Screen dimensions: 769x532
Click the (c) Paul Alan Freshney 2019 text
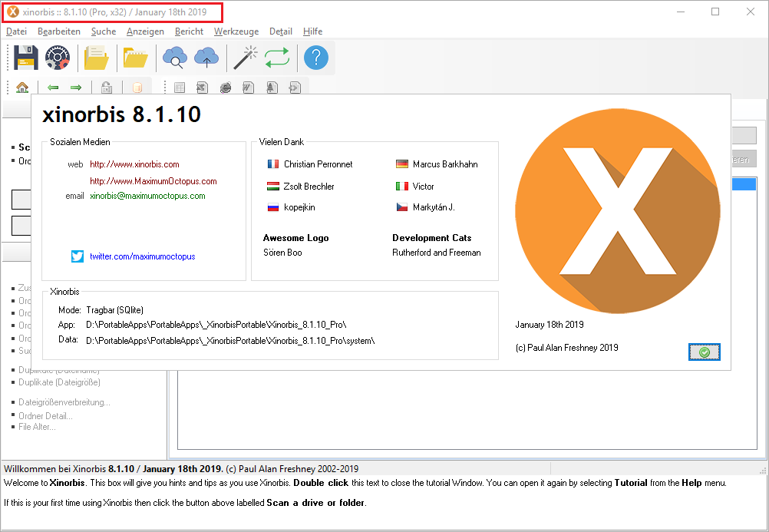(x=566, y=348)
